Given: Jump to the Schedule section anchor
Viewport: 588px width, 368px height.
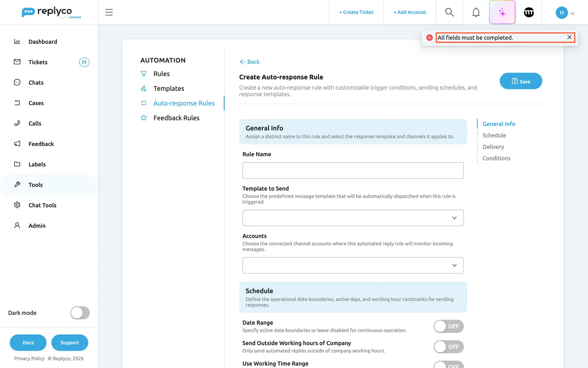Looking at the screenshot, I should [494, 135].
